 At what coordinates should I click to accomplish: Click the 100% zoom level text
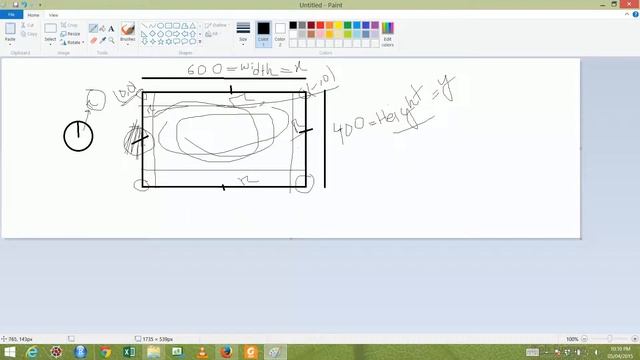(572, 339)
